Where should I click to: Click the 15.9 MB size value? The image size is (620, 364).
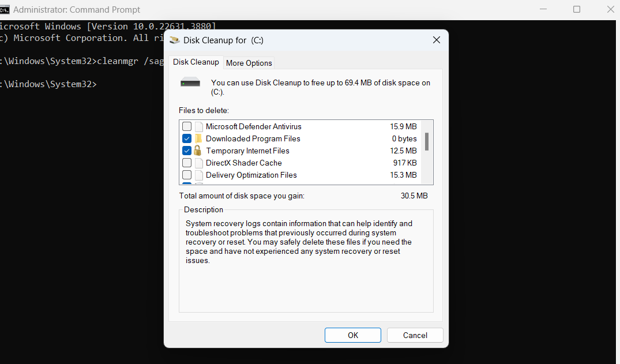tap(403, 126)
